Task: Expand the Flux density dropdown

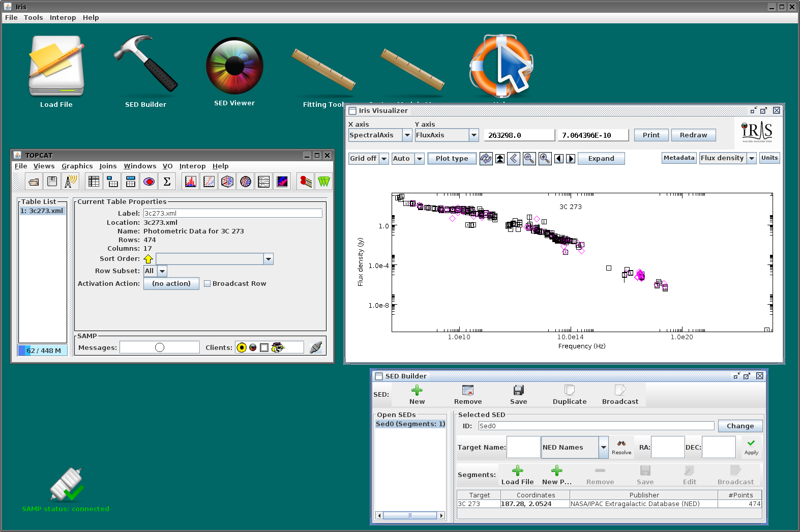Action: (x=728, y=158)
